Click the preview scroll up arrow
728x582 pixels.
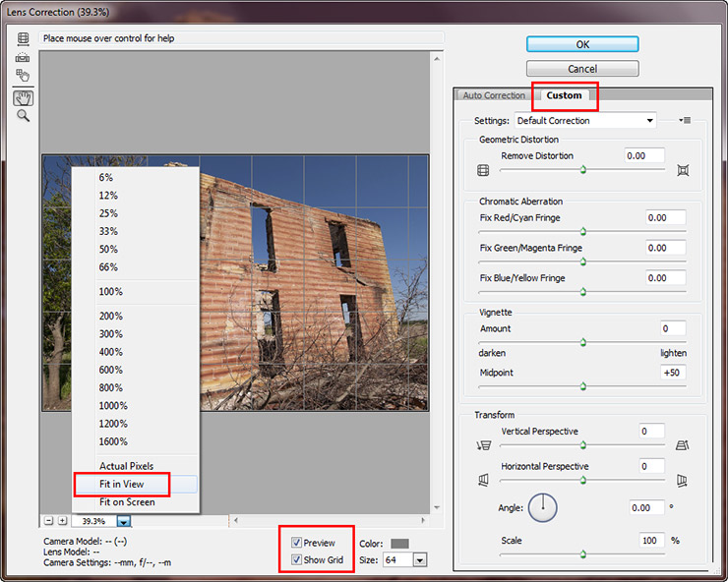tap(437, 58)
